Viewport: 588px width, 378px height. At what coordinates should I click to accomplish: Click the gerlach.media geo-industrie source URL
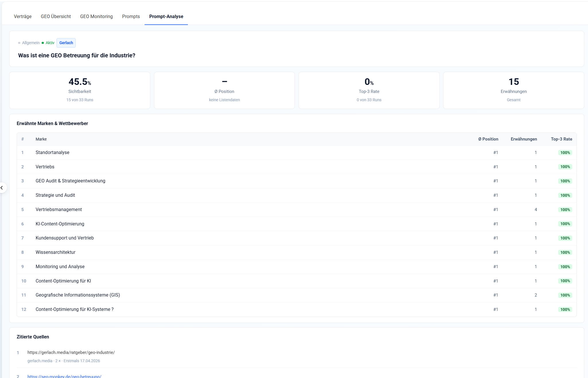[71, 352]
